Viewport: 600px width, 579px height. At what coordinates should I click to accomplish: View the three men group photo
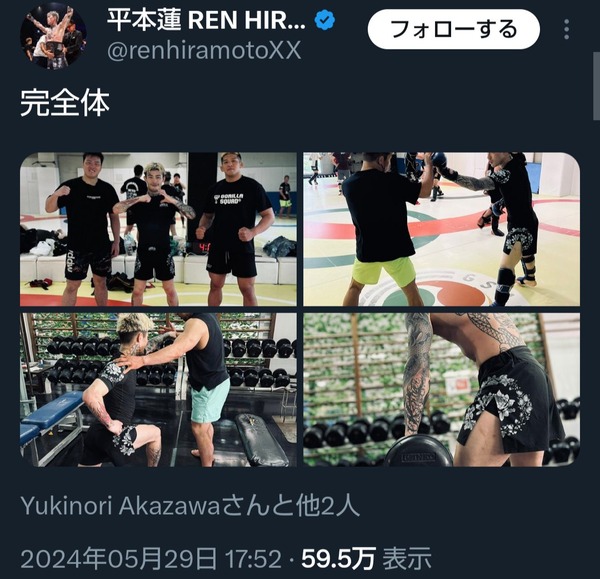coord(158,229)
